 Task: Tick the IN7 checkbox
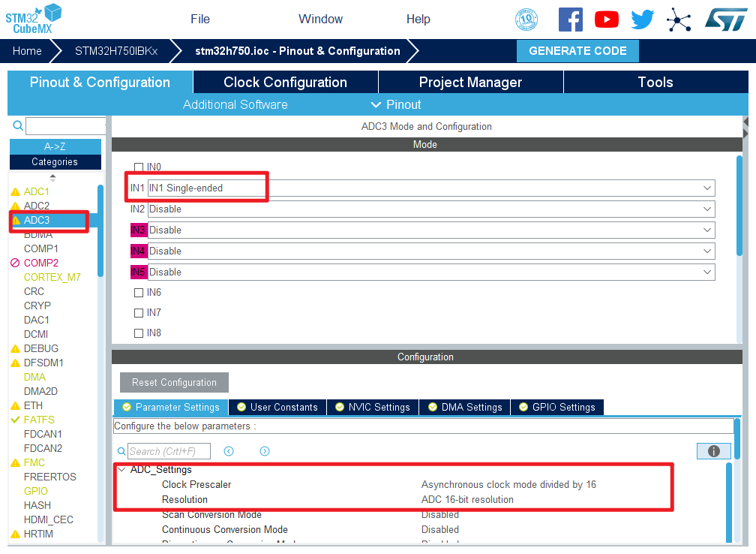tap(138, 313)
